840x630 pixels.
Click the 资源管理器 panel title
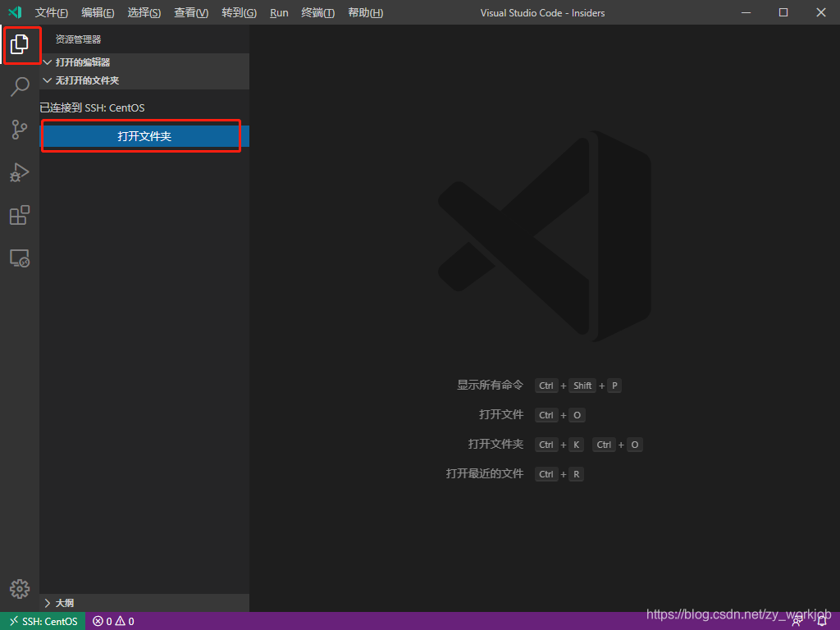click(x=78, y=39)
